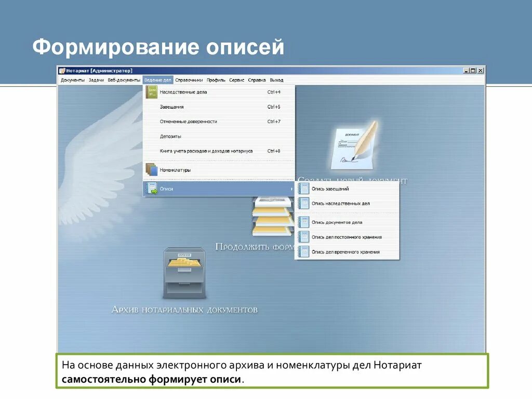Close the Нотариат window
This screenshot has height=399, width=532.
481,71
